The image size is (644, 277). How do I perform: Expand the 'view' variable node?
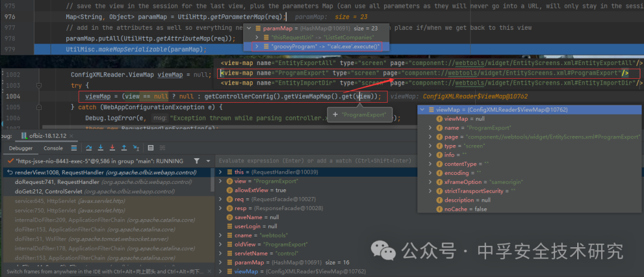(220, 181)
